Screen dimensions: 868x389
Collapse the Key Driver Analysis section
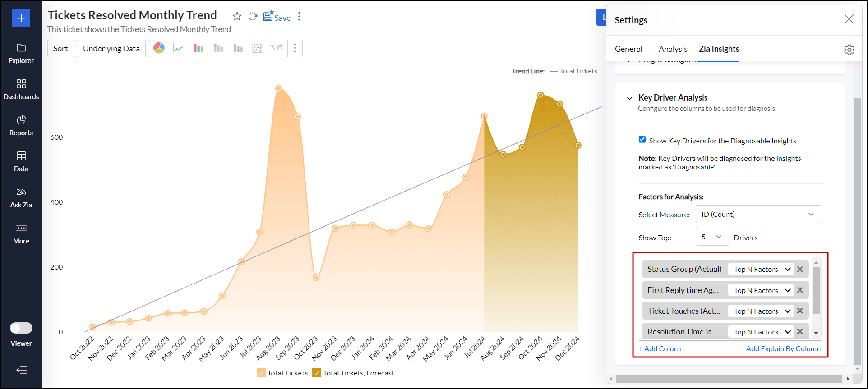point(629,98)
